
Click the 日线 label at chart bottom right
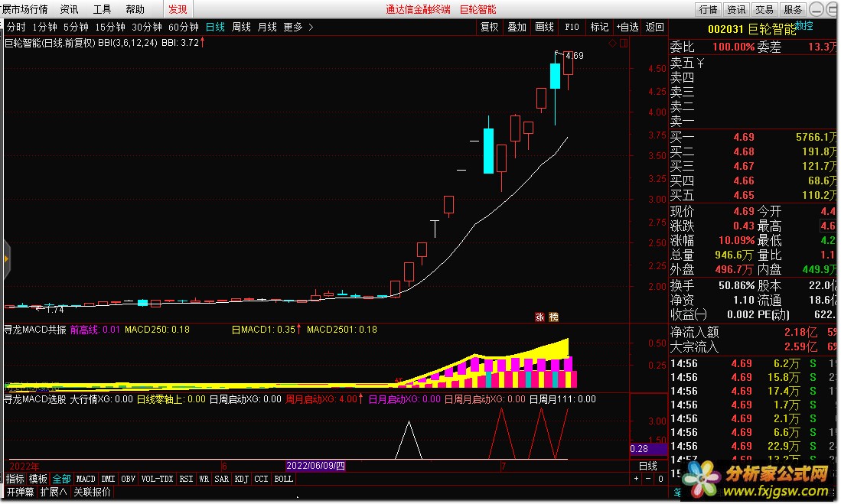[648, 466]
